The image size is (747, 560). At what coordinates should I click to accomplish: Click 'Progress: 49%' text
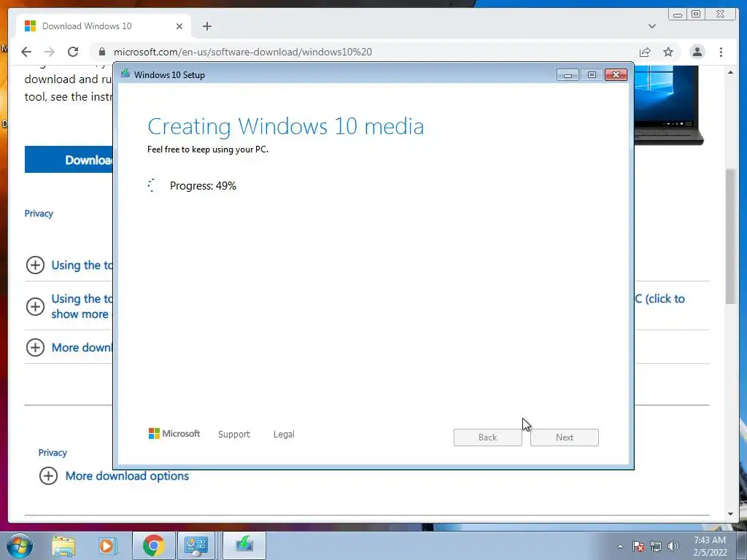pyautogui.click(x=203, y=186)
